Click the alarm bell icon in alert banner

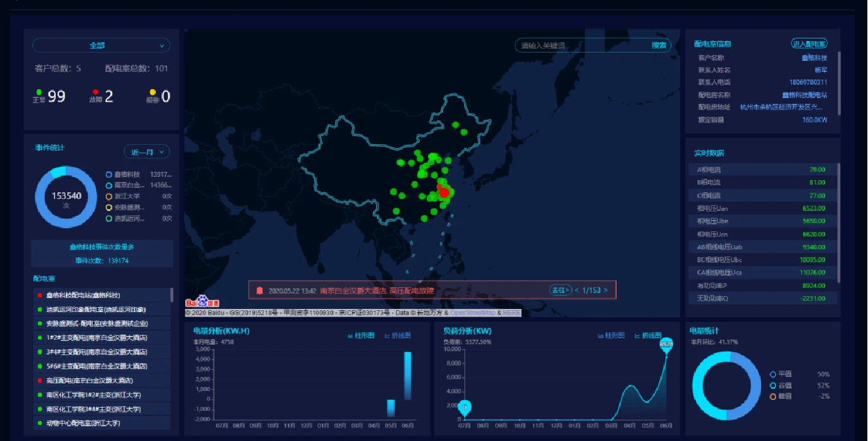tap(258, 289)
